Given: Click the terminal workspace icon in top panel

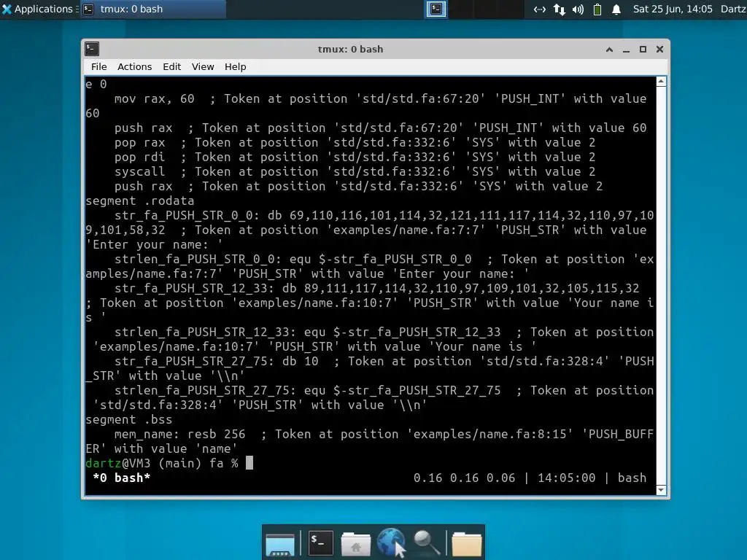Looking at the screenshot, I should point(436,9).
